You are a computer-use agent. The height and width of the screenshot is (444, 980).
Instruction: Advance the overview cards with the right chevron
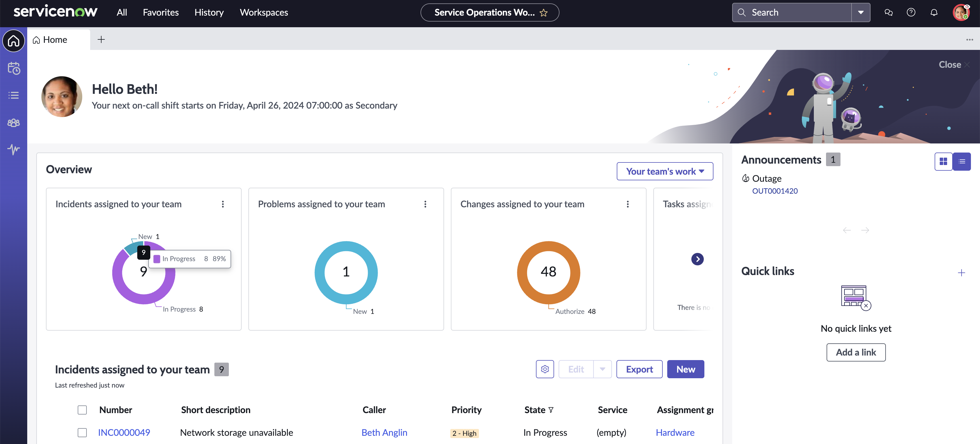point(697,259)
